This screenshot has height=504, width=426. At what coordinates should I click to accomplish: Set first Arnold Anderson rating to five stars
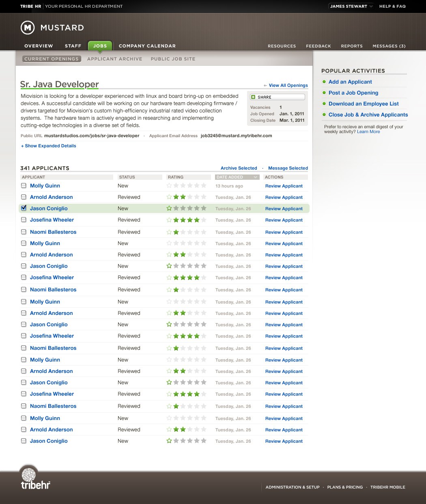(x=203, y=197)
